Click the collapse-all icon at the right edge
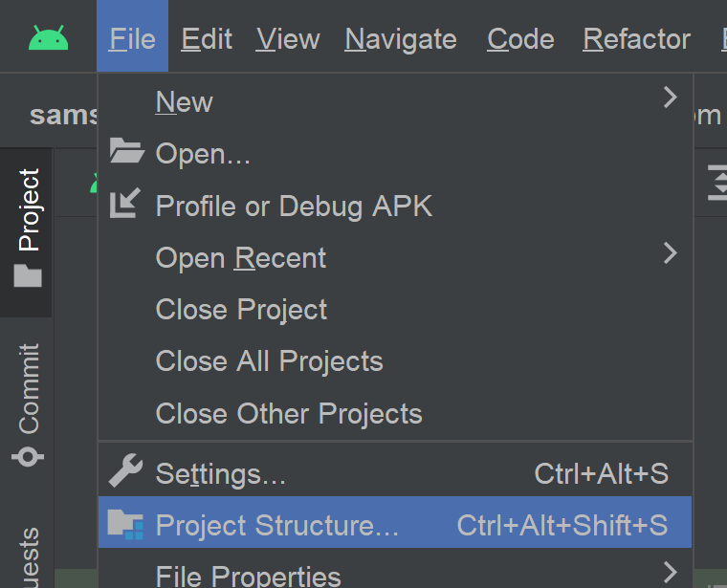Screen dimensions: 727x588 (x=717, y=183)
